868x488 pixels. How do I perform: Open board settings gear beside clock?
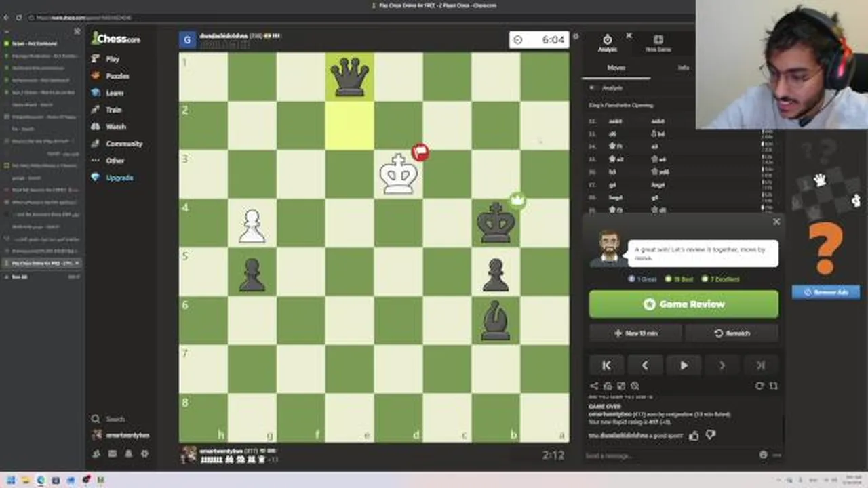click(x=576, y=37)
